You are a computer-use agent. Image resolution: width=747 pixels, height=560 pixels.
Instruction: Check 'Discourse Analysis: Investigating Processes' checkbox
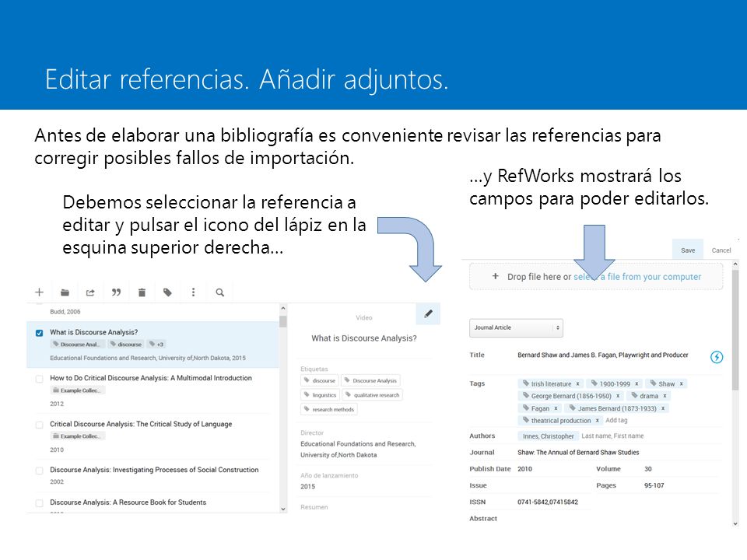pyautogui.click(x=39, y=471)
